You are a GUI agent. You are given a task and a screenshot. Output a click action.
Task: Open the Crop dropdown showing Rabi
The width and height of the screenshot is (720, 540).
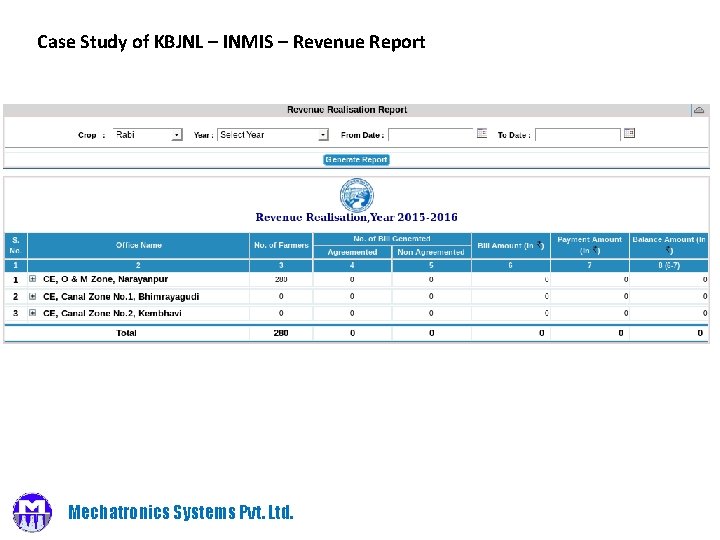[x=148, y=135]
